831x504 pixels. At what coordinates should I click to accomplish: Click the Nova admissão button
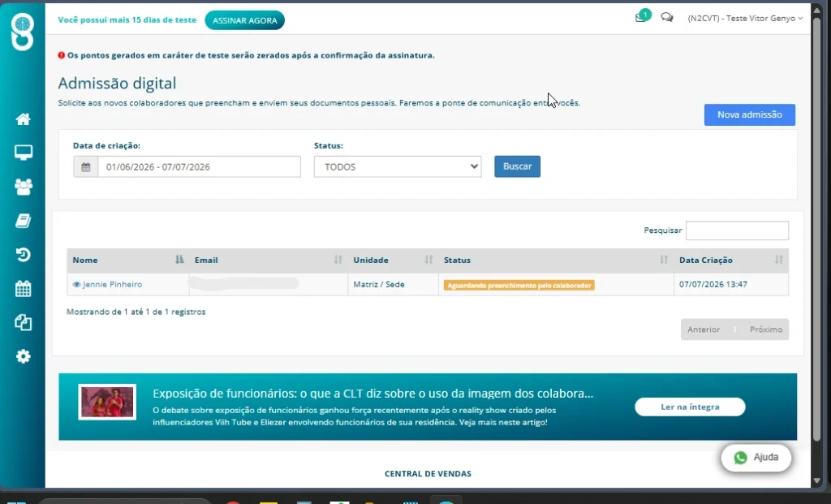tap(749, 114)
